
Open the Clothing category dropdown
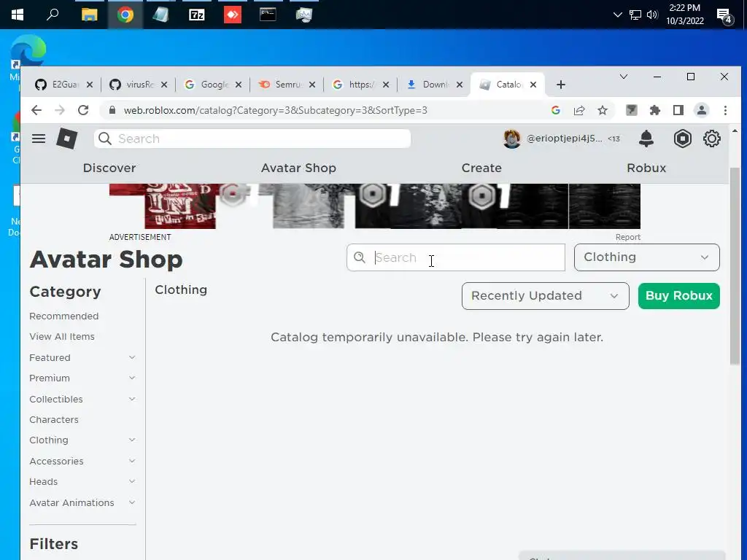646,257
